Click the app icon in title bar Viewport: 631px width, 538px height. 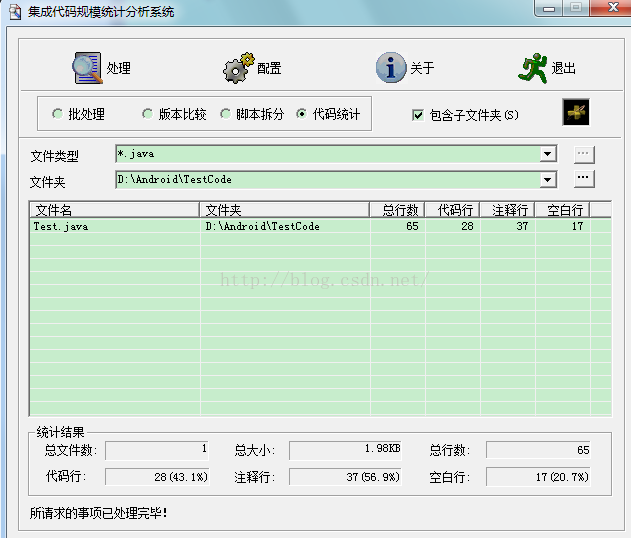[x=14, y=11]
